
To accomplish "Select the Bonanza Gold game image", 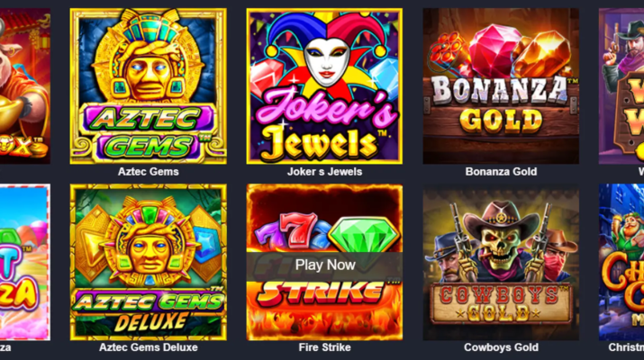I will click(x=501, y=86).
